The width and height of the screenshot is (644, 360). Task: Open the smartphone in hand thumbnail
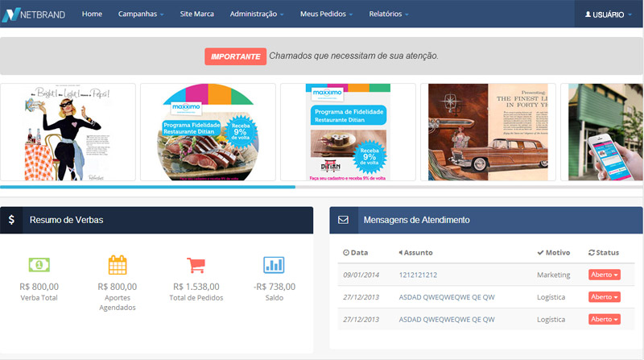[x=601, y=132]
